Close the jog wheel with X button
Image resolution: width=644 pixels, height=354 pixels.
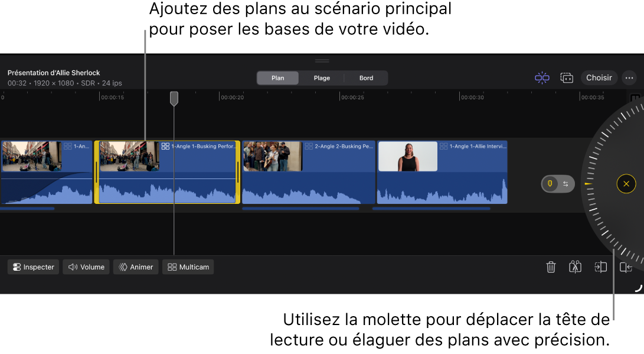626,184
